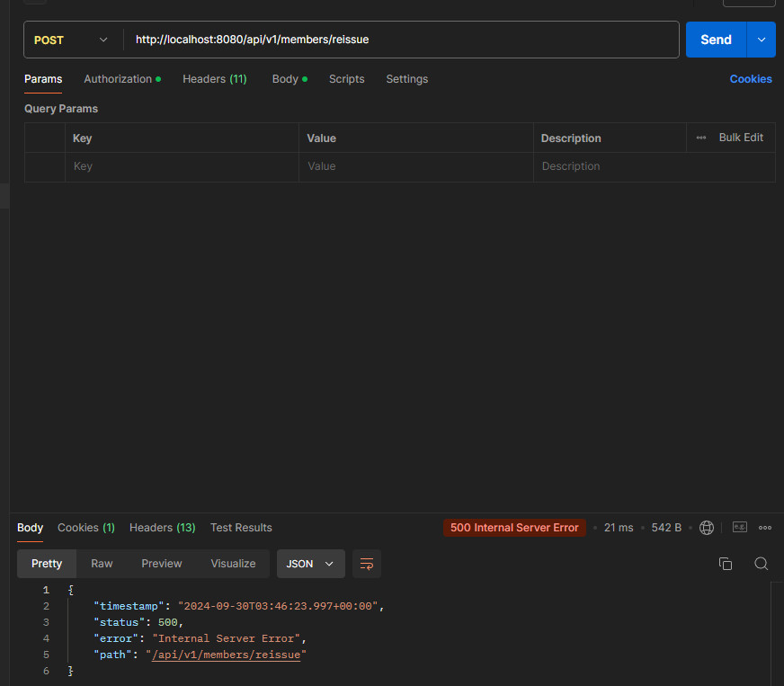The height and width of the screenshot is (686, 784).
Task: Open the JSON response format dropdown
Action: 310,563
